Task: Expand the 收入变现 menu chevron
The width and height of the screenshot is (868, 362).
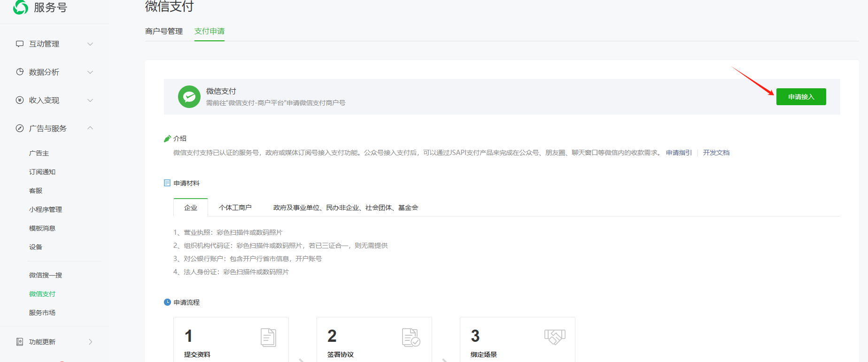Action: (x=90, y=100)
